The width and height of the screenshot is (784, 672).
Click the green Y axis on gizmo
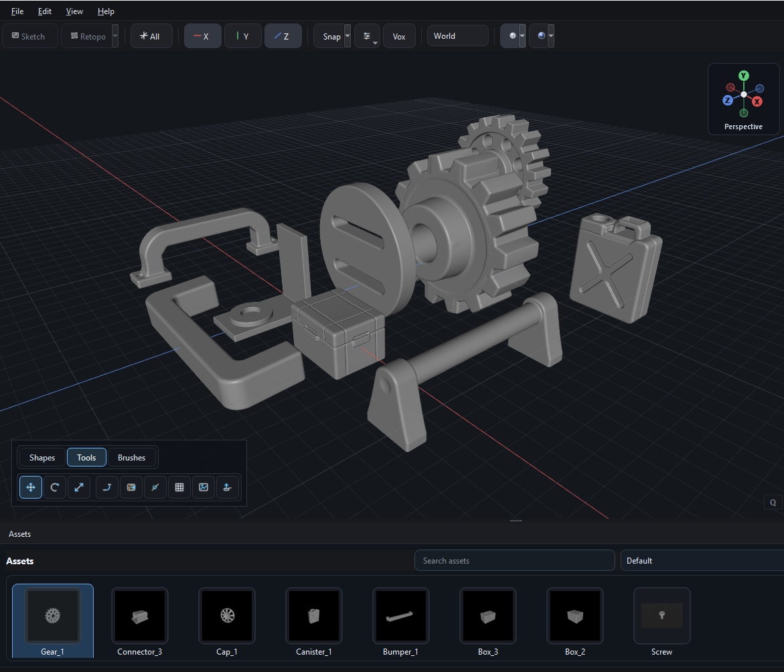pyautogui.click(x=744, y=76)
